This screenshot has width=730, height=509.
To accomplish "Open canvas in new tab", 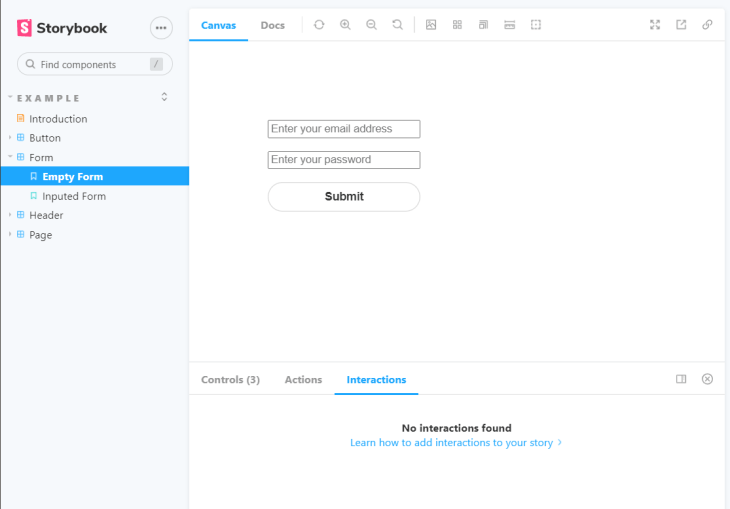I will [x=681, y=25].
